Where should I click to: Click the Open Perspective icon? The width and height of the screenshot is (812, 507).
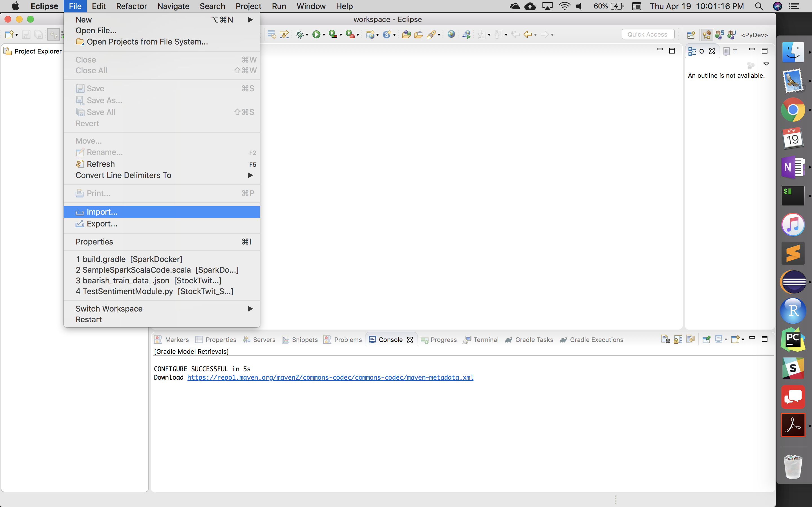pos(691,35)
